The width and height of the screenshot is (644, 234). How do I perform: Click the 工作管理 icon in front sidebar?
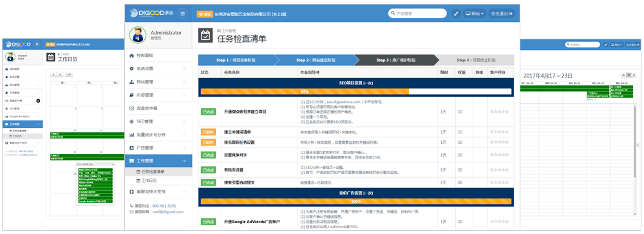click(x=132, y=161)
